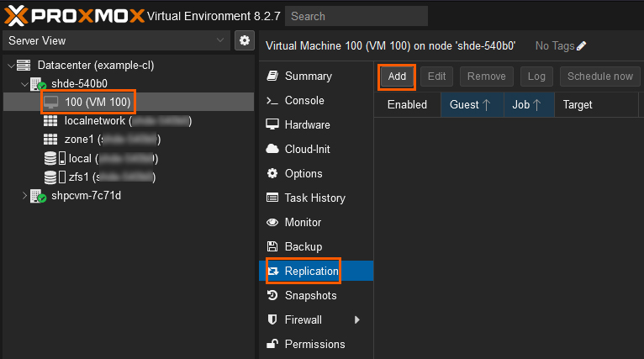The image size is (644, 359).
Task: Select the zfs1 storage label
Action: [x=112, y=177]
